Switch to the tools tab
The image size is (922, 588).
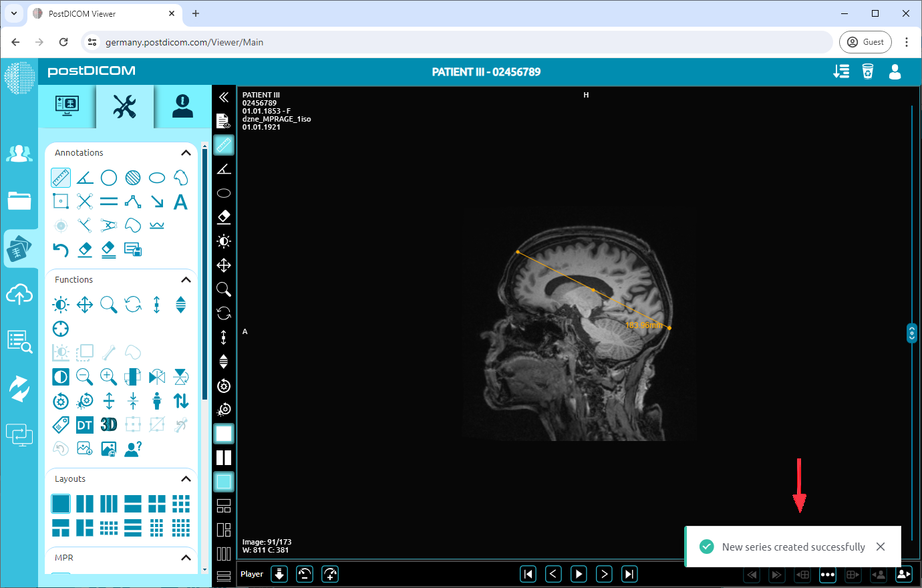tap(125, 106)
